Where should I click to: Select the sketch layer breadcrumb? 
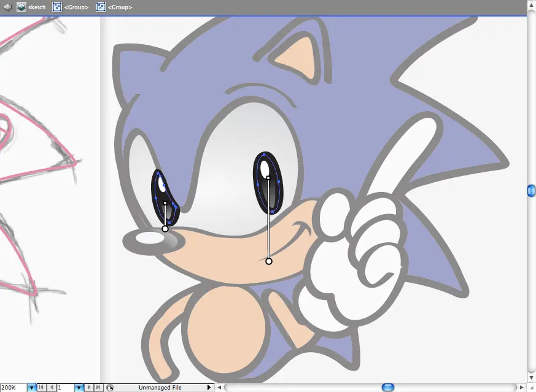(31, 7)
